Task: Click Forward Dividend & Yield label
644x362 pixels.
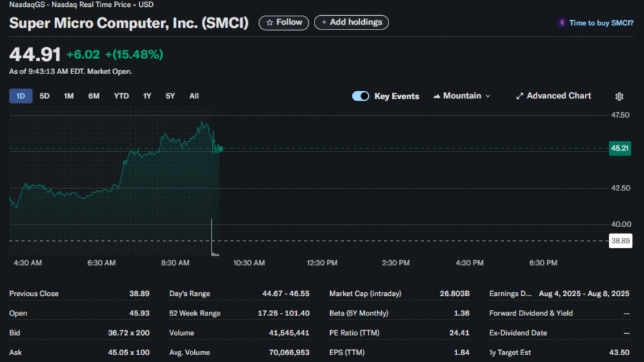Action: point(531,313)
